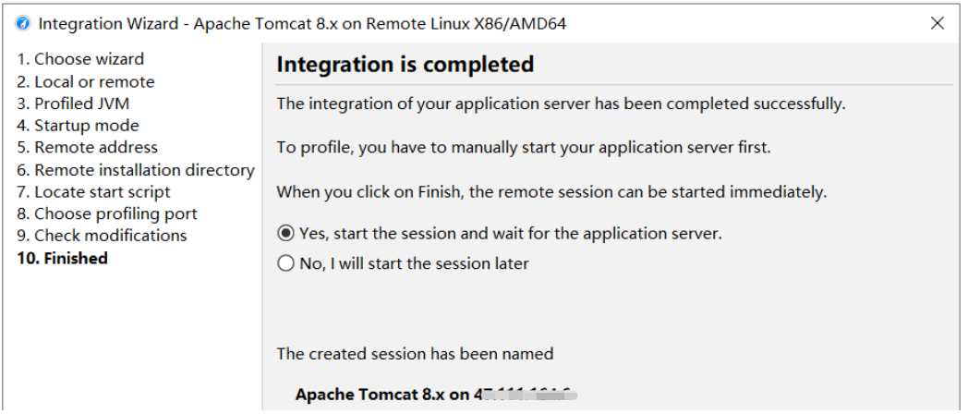The height and width of the screenshot is (414, 980).
Task: Click 'The created session has been named' text
Action: pos(415,353)
